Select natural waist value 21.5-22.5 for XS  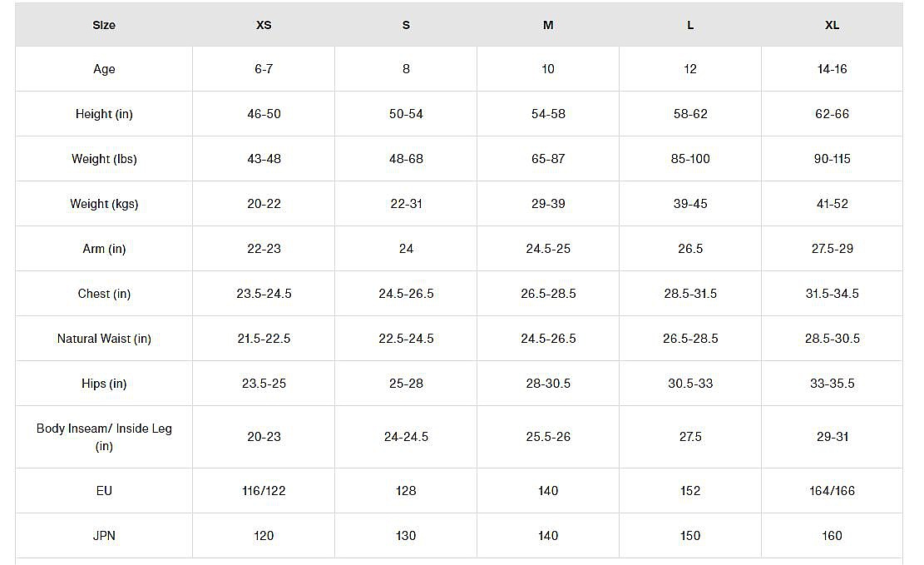pos(264,339)
